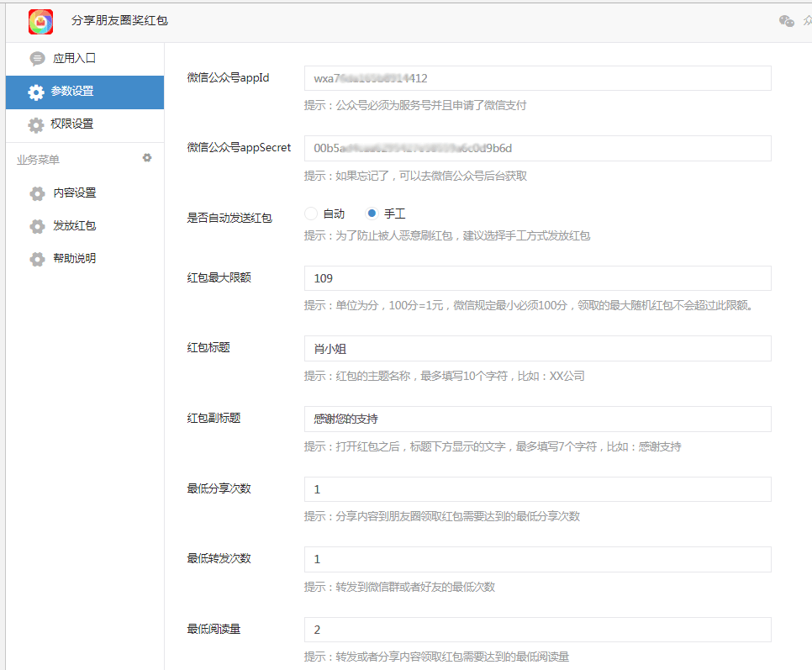Click the 红包副标题 field with 感谢您的支持
Viewport: 812px width, 670px height.
[x=537, y=419]
